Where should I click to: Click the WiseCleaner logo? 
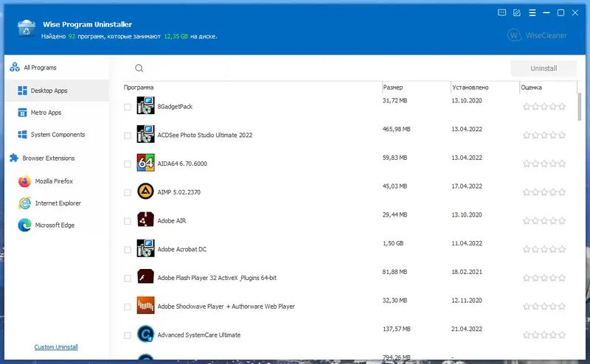(537, 35)
